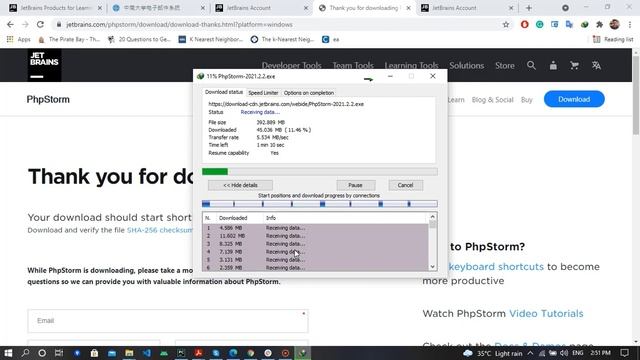
Task: Click the green download progress bar
Action: pos(320,171)
